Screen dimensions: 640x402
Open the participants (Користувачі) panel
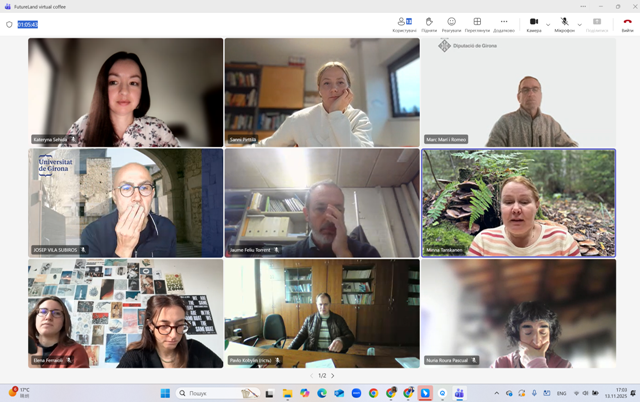click(404, 22)
